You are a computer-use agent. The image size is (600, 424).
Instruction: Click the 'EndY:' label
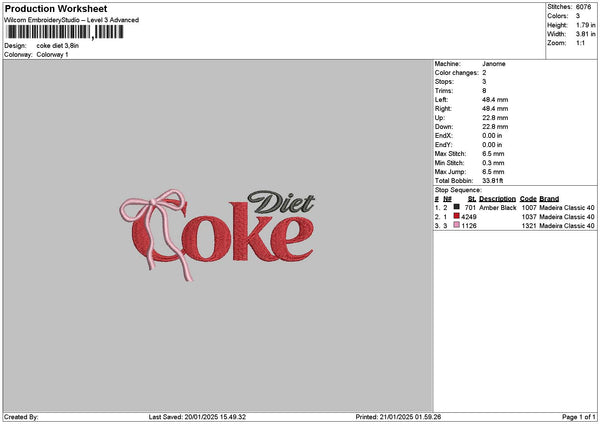click(x=443, y=145)
